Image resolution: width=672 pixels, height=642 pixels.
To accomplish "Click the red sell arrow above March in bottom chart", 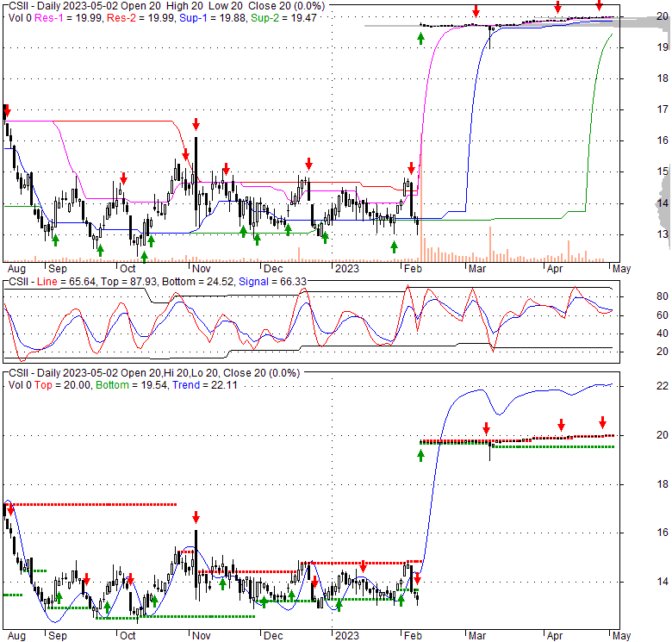I will coord(486,428).
